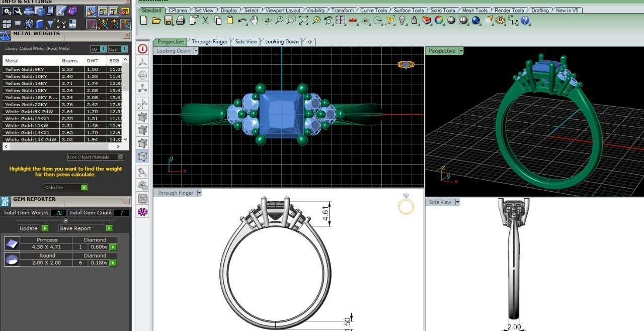
Task: Switch to the Solid Tools toolbar tab
Action: 443,10
